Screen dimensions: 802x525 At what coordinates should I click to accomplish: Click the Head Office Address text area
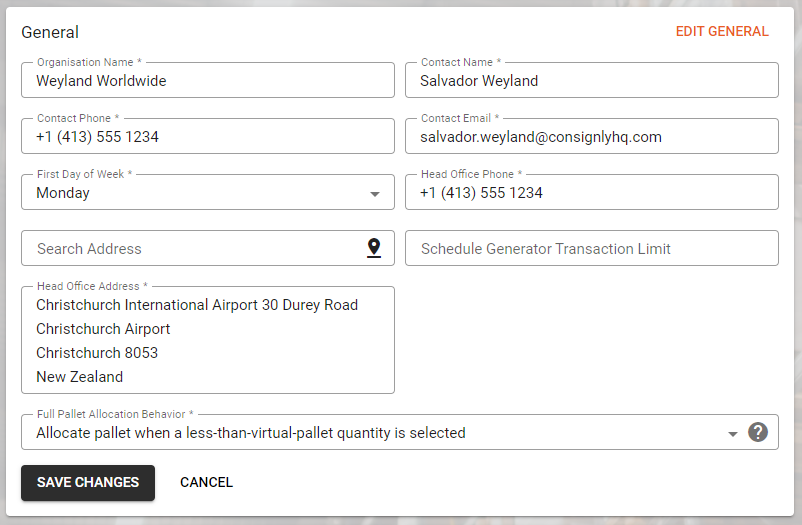tap(208, 340)
